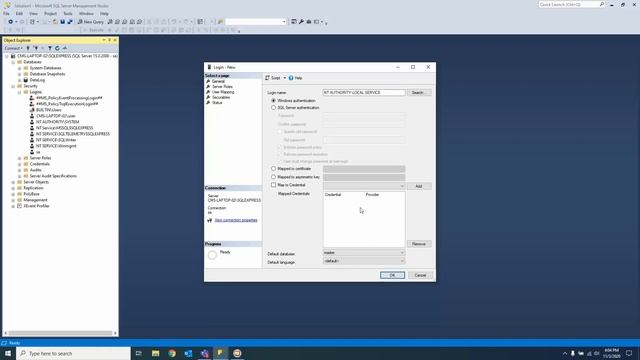This screenshot has width=640, height=360.
Task: Click the Save All toolbar icon
Action: tap(70, 22)
